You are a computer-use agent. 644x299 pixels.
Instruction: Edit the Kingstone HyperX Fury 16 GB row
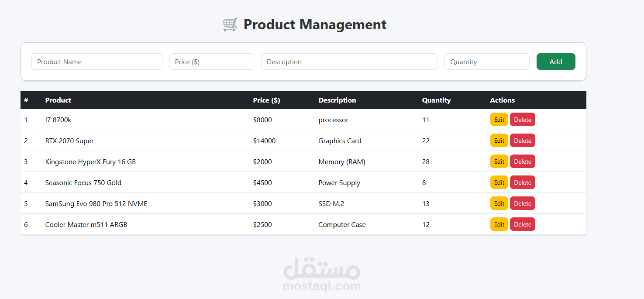tap(499, 162)
